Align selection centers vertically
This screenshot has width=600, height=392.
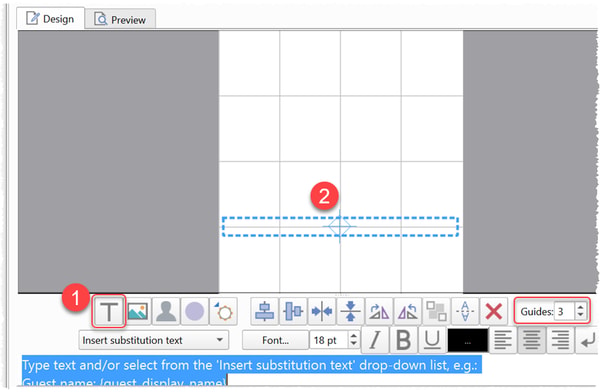click(264, 311)
